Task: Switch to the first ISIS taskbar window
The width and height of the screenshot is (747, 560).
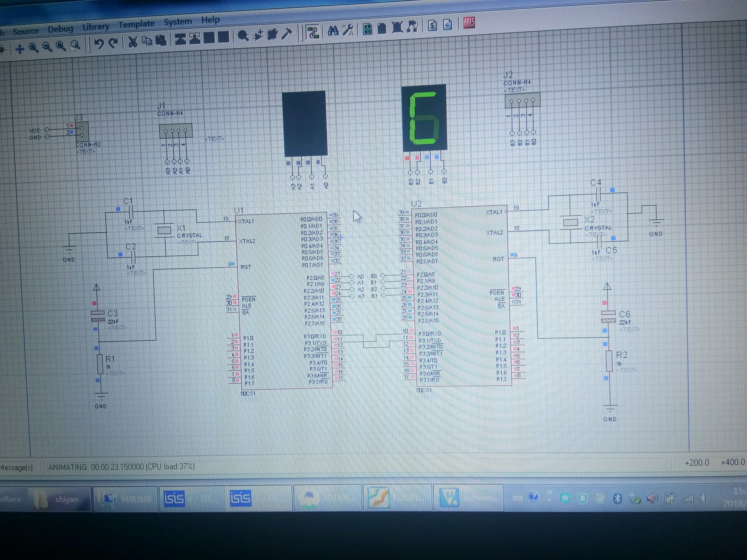Action: 174,499
